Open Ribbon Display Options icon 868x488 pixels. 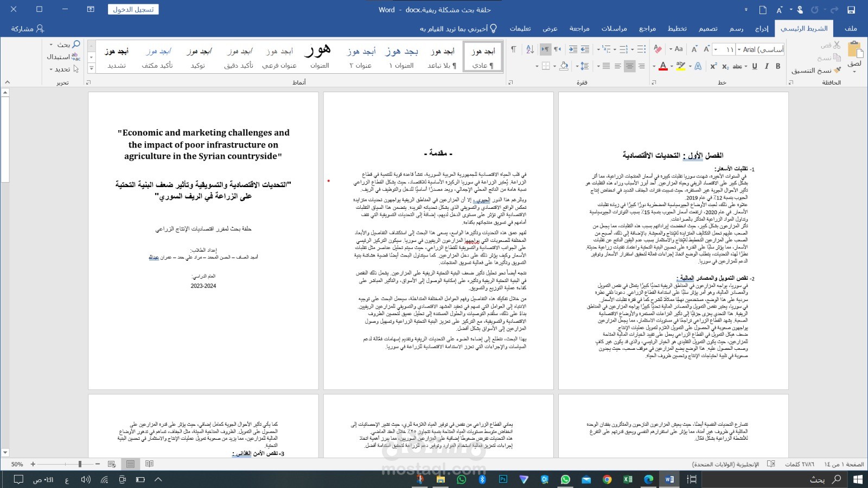(x=91, y=9)
